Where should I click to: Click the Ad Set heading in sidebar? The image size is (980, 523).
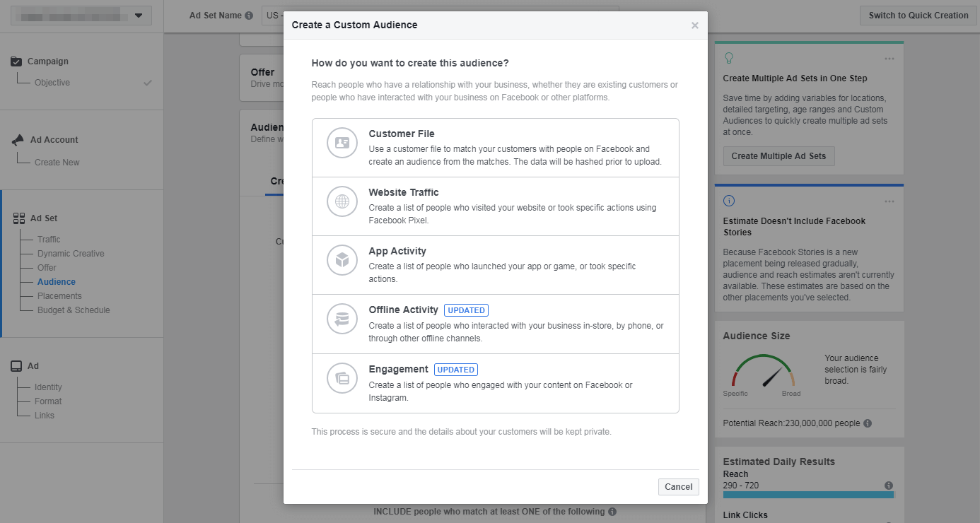pyautogui.click(x=44, y=218)
